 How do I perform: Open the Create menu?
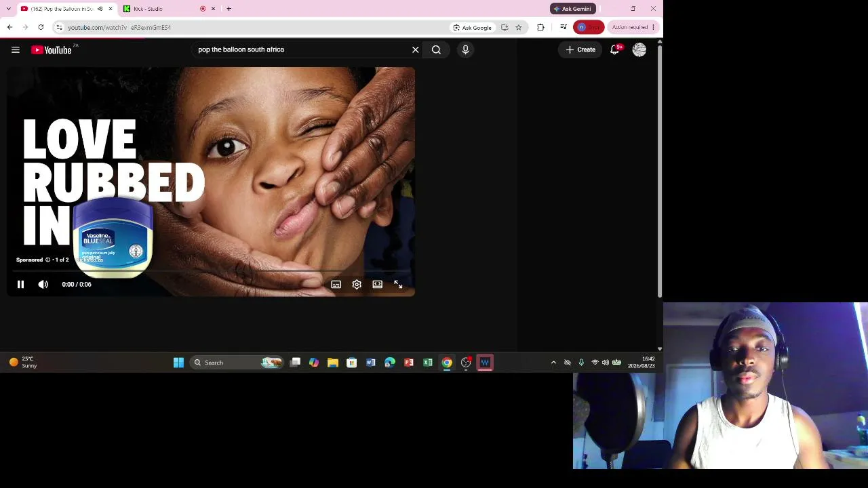pyautogui.click(x=580, y=49)
